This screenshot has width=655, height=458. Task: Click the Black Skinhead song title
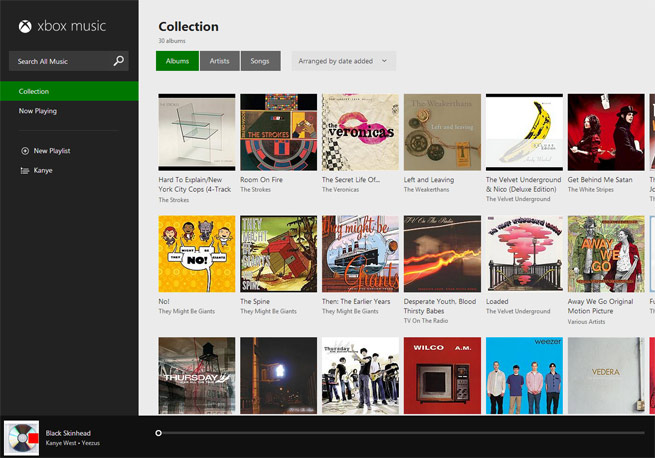tap(68, 433)
